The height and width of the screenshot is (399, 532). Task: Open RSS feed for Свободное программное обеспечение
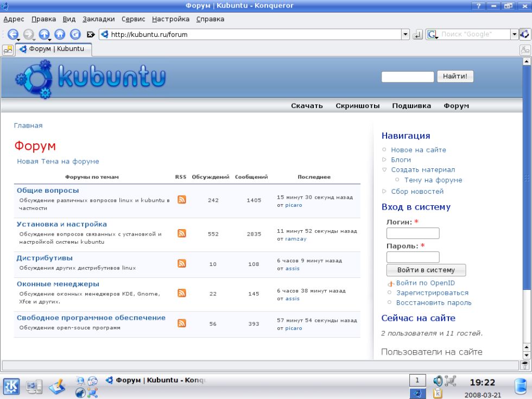tap(182, 324)
